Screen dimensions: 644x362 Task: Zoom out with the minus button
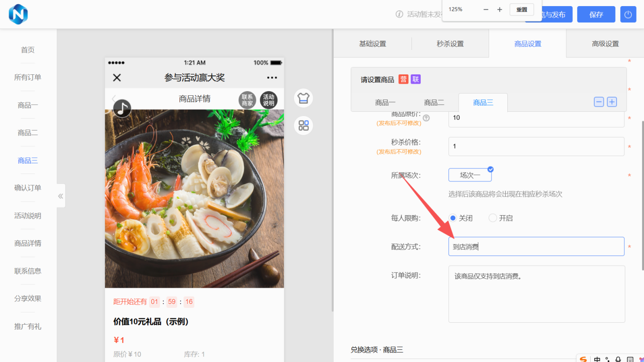pyautogui.click(x=486, y=10)
